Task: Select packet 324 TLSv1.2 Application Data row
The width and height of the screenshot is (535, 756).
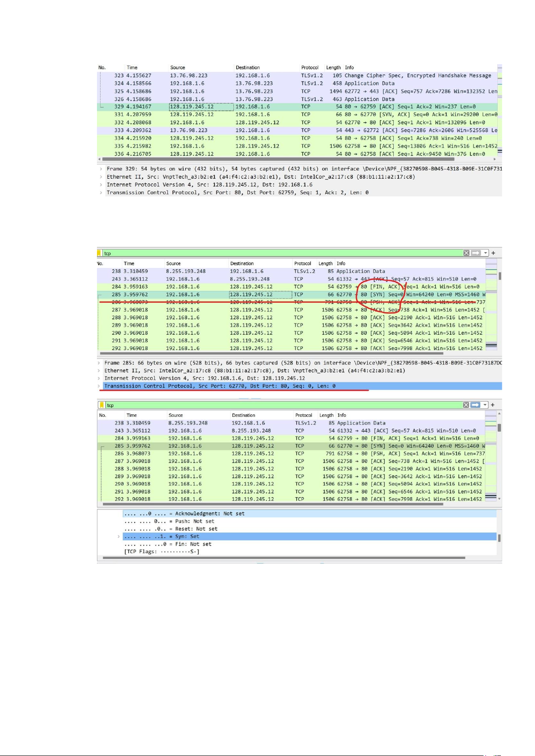Action: 297,83
